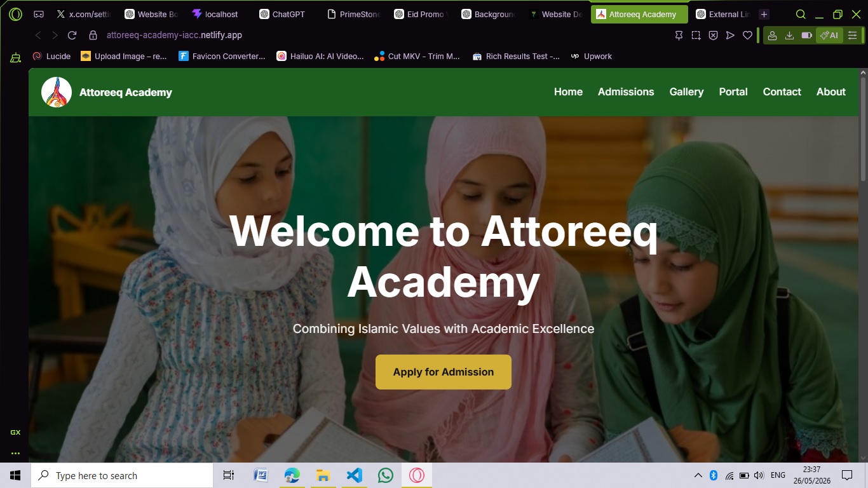The height and width of the screenshot is (488, 868).
Task: Click the address bar URL
Action: [174, 36]
